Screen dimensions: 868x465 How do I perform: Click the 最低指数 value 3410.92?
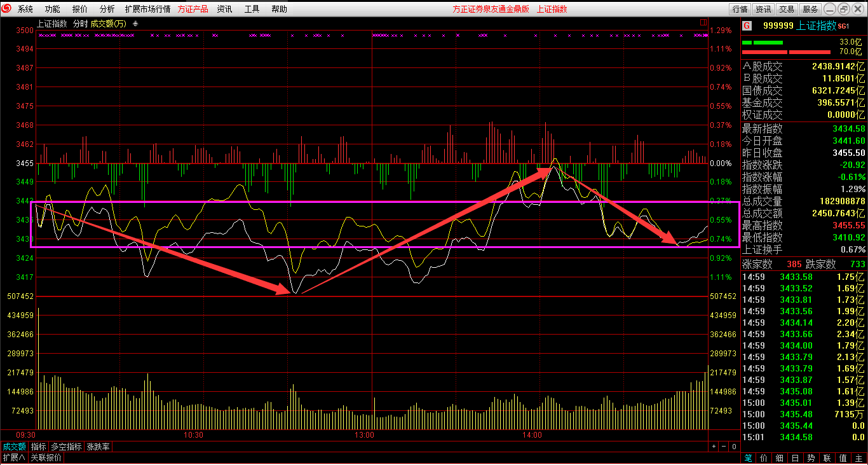point(849,237)
